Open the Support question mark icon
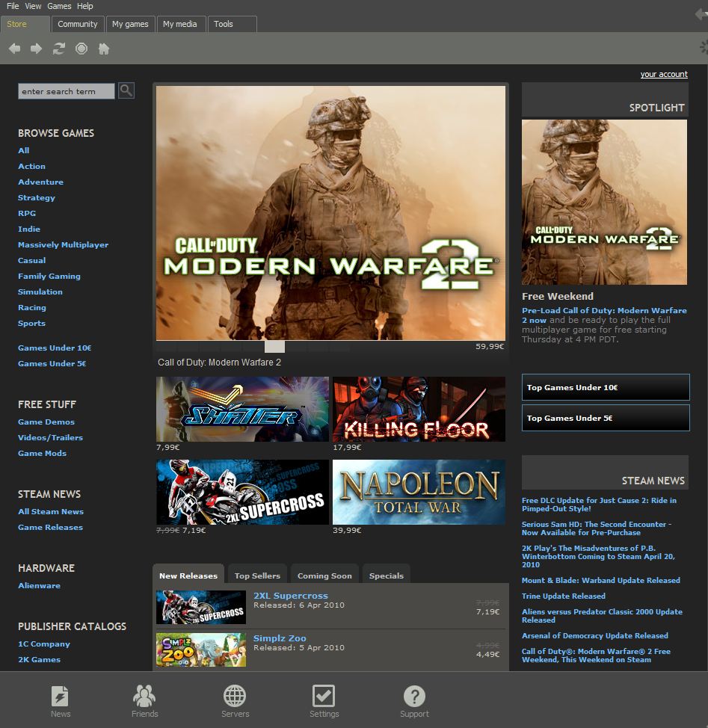Screen dimensions: 708x728 [x=414, y=702]
